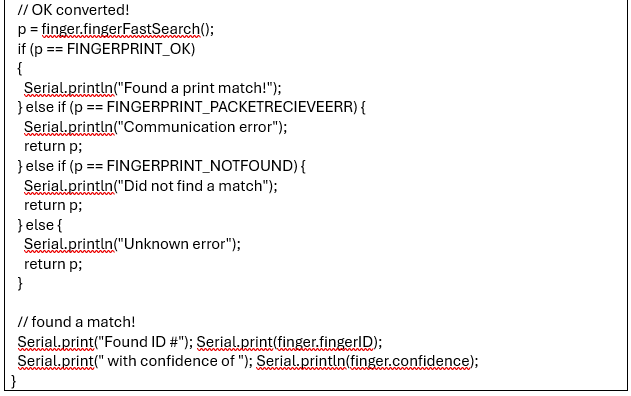The height and width of the screenshot is (396, 631).
Task: Click the "// OK converted!" comment line
Action: tap(73, 10)
